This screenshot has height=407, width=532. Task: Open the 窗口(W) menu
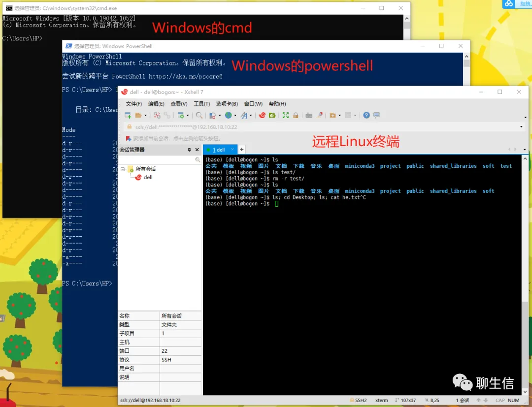coord(253,104)
